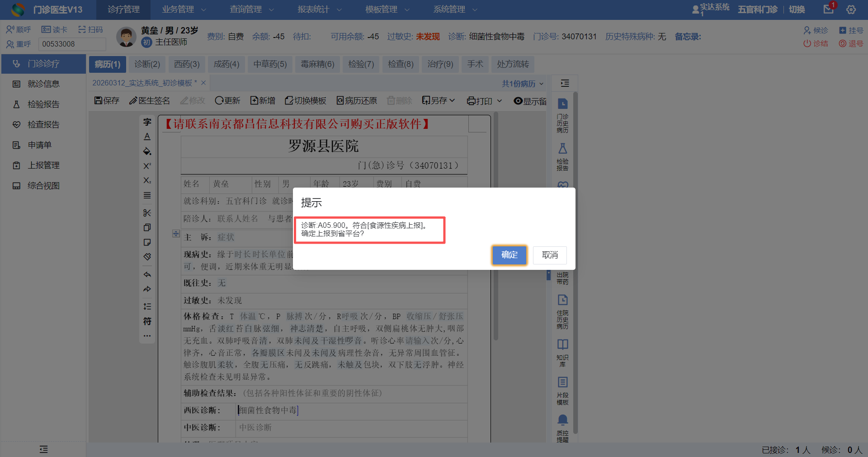868x457 pixels.
Task: Pick the paint bucket fill color tool
Action: point(147,151)
